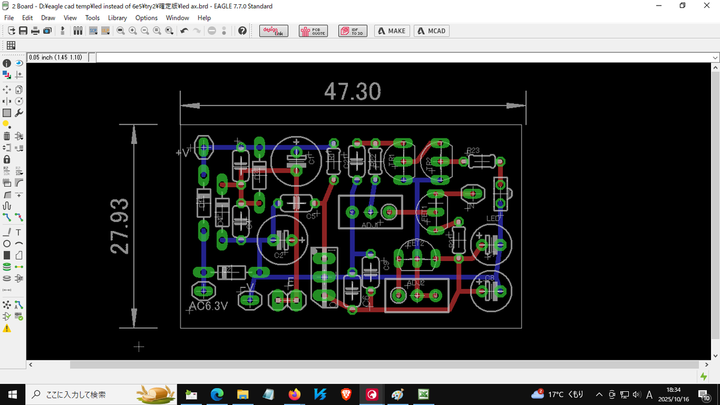Select the Wrench change tool

(19, 112)
